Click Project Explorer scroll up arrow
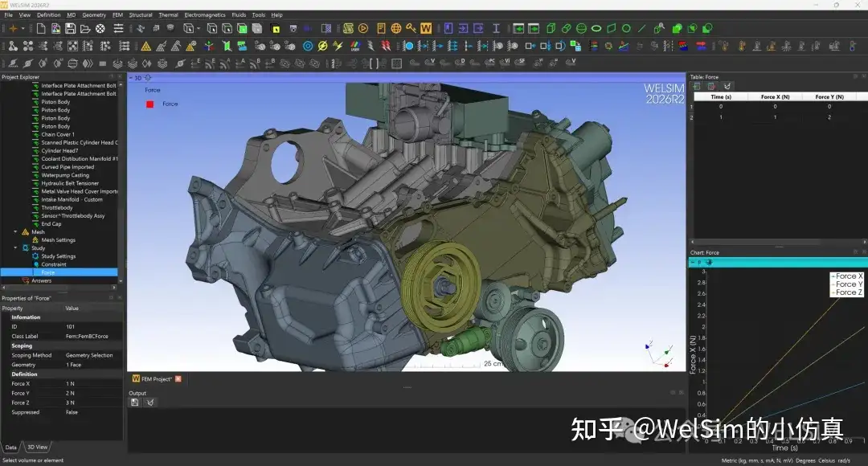 pyautogui.click(x=121, y=85)
